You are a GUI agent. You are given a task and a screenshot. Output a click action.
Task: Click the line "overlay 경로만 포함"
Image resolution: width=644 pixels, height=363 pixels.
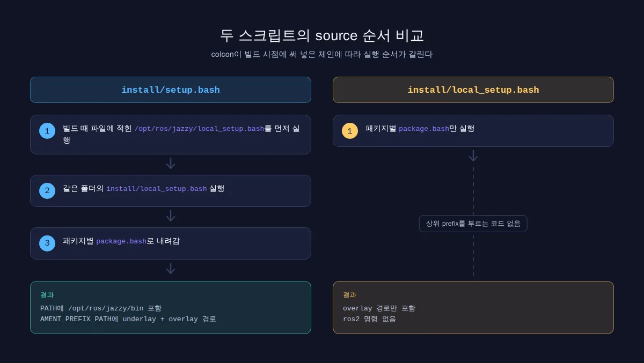379,308
